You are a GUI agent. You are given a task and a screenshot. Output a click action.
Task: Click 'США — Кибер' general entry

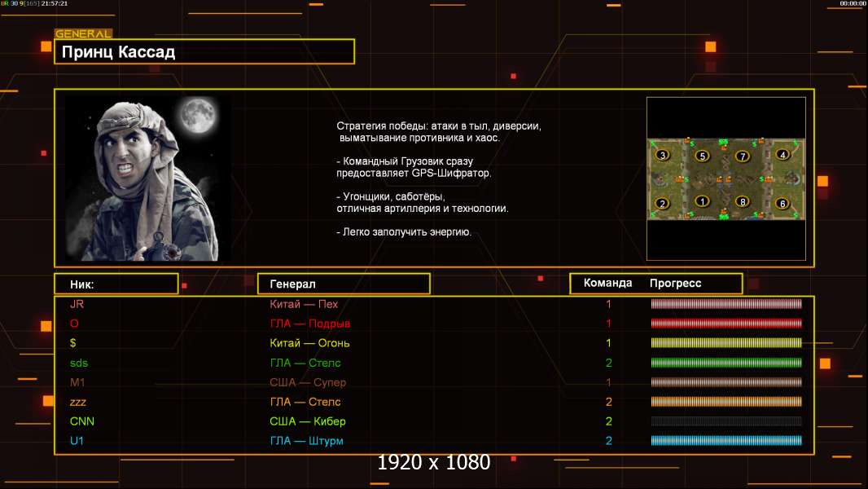click(x=307, y=421)
